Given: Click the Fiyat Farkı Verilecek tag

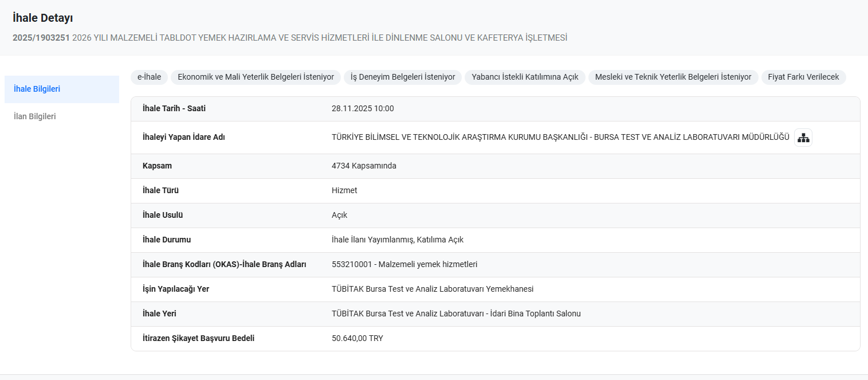Looking at the screenshot, I should [803, 77].
